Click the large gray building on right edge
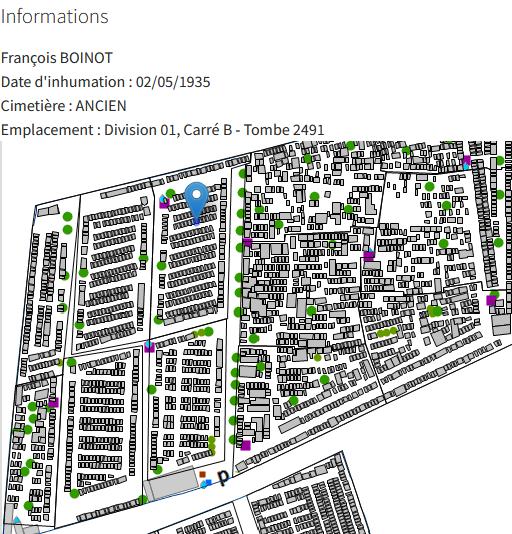This screenshot has height=534, width=512. tap(501, 324)
